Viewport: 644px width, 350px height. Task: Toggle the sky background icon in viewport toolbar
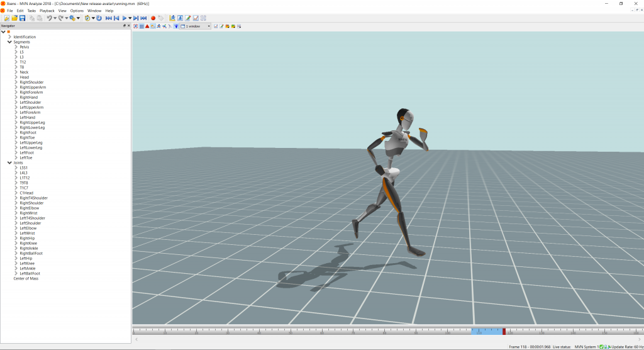pos(153,26)
